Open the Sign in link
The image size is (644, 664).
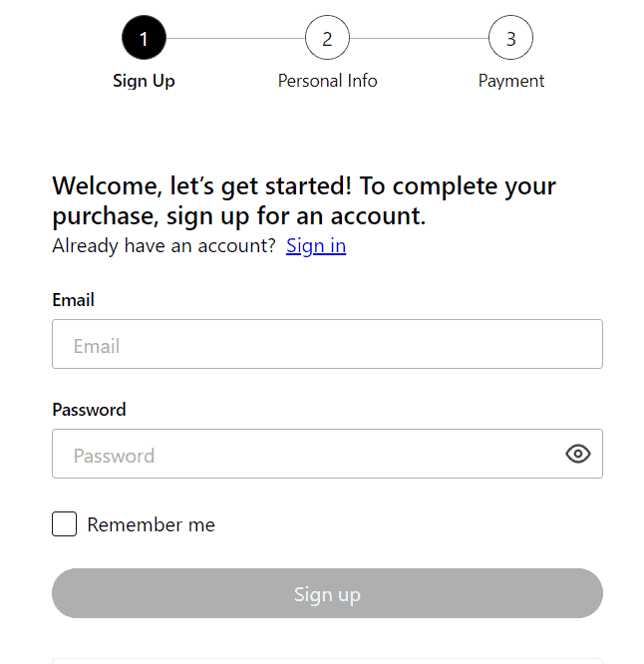pyautogui.click(x=316, y=245)
